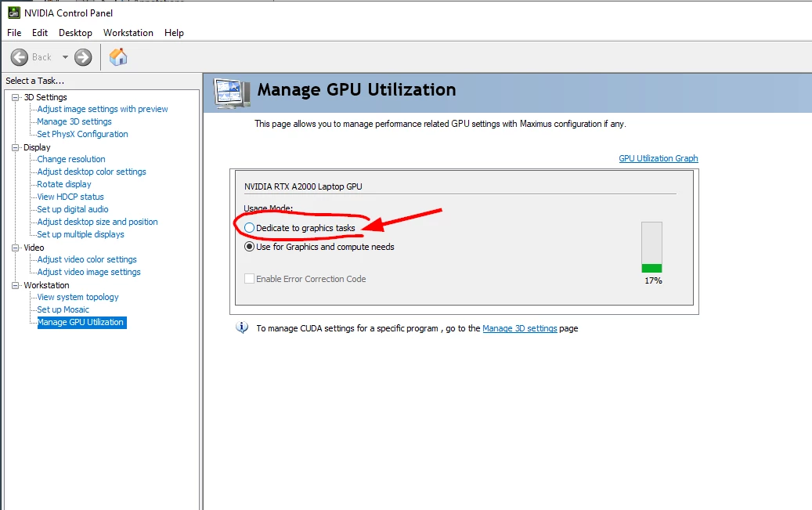The height and width of the screenshot is (510, 812).
Task: Click the Home icon in toolbar
Action: 118,57
